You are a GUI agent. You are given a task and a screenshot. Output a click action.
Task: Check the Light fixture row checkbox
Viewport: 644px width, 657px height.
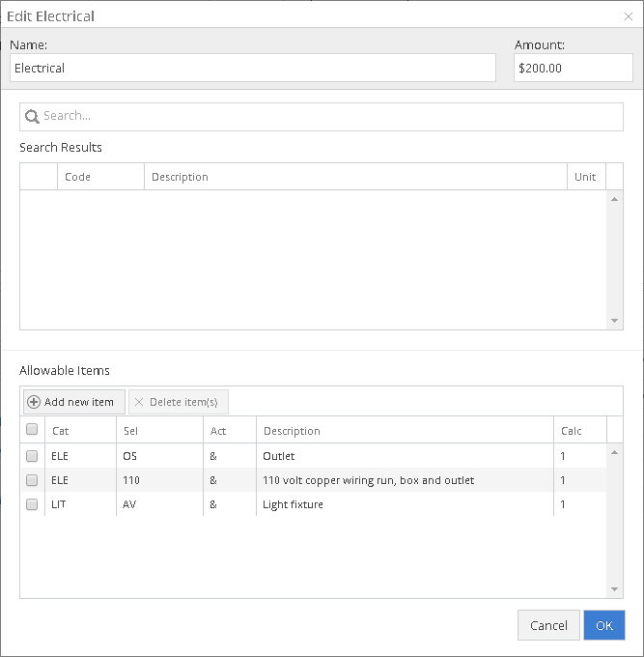(x=32, y=504)
